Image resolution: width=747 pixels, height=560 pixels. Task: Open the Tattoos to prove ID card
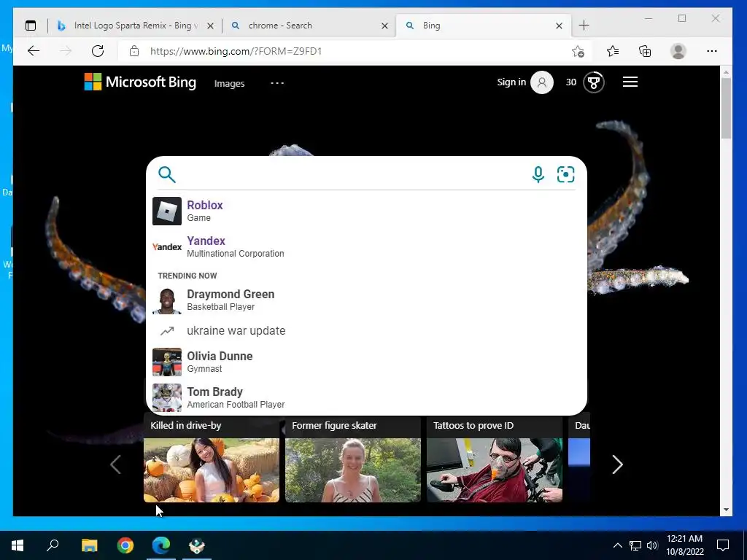(495, 459)
